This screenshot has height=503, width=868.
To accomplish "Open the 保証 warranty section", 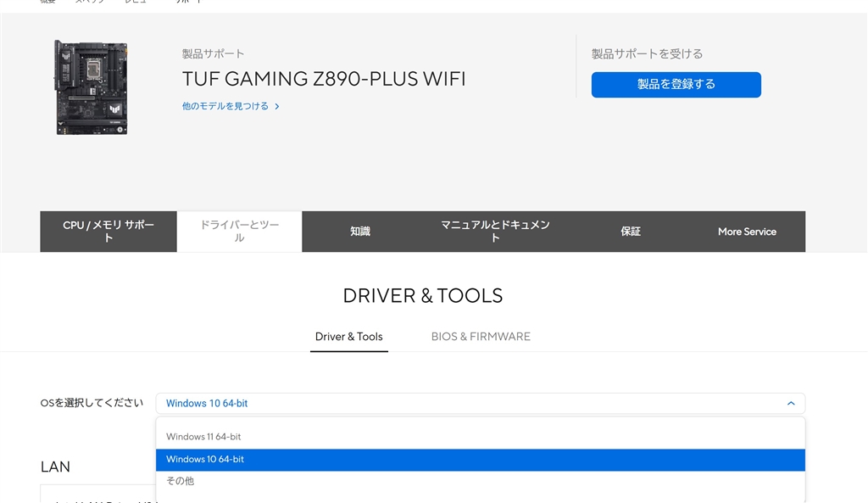I will click(x=631, y=231).
